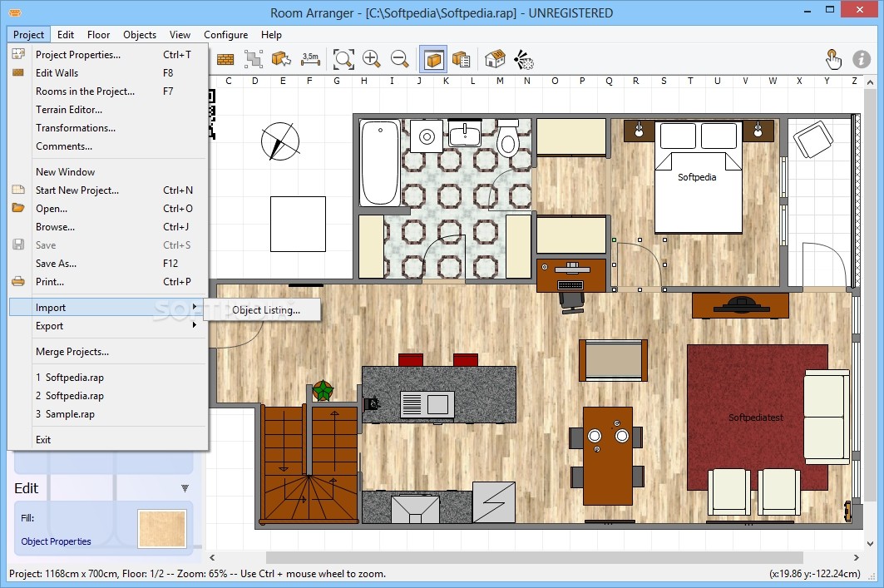Select Project Properties... menu entry
Image resolution: width=884 pixels, height=588 pixels.
108,55
